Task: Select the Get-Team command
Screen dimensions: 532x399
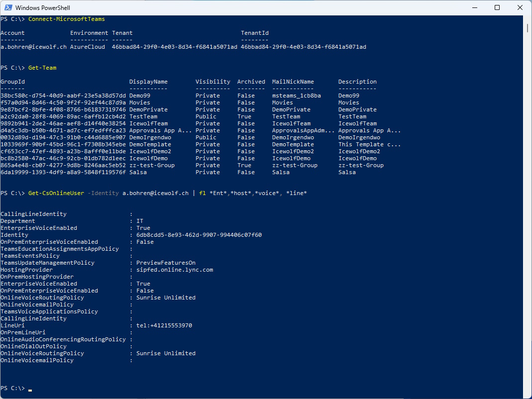Action: tap(42, 67)
